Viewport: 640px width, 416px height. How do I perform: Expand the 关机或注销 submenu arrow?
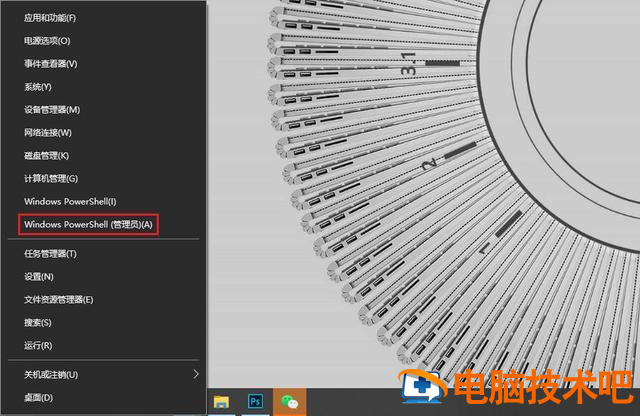(x=196, y=374)
